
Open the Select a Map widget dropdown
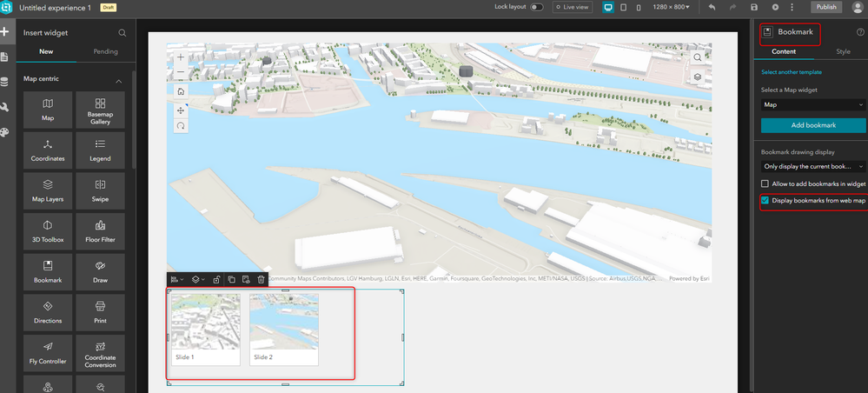(x=813, y=104)
